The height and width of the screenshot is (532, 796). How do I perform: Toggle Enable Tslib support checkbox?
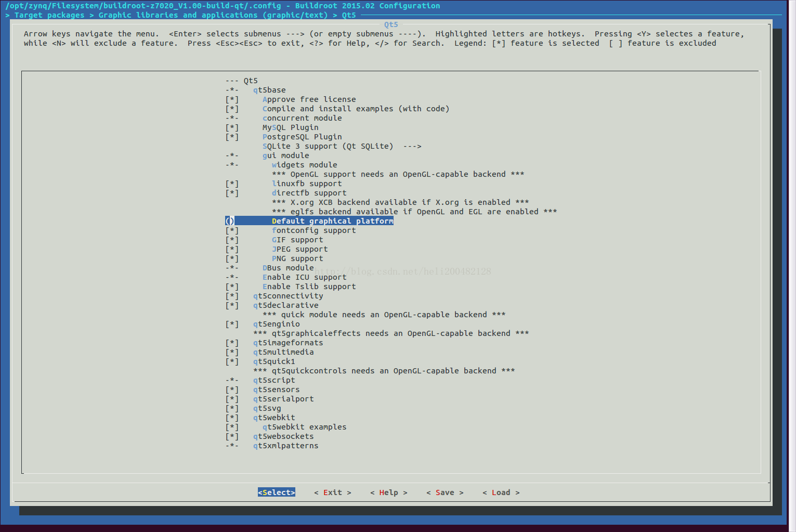click(x=232, y=287)
